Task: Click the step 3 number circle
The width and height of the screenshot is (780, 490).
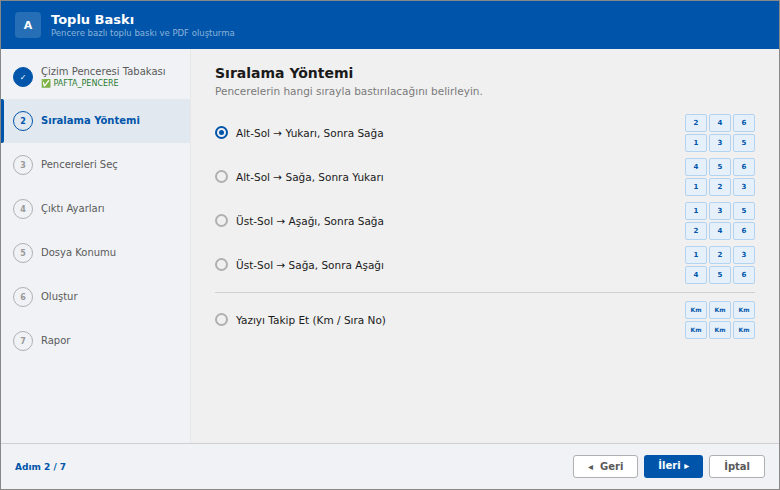Action: [23, 165]
